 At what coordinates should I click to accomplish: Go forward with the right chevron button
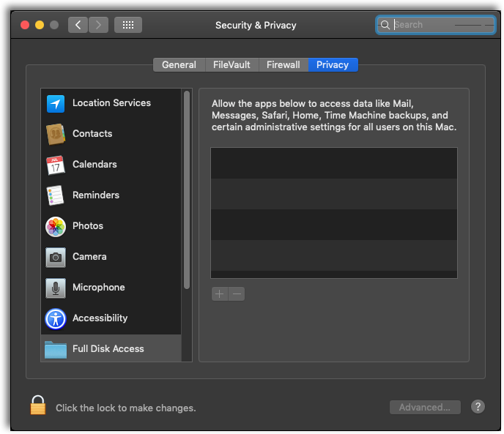99,25
